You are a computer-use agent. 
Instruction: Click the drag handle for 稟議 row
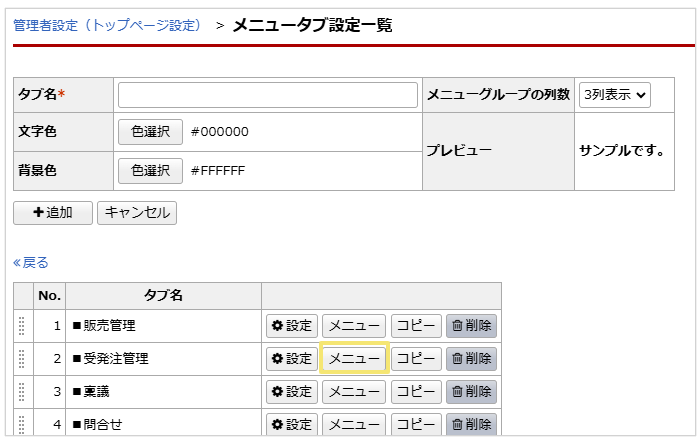(x=23, y=392)
